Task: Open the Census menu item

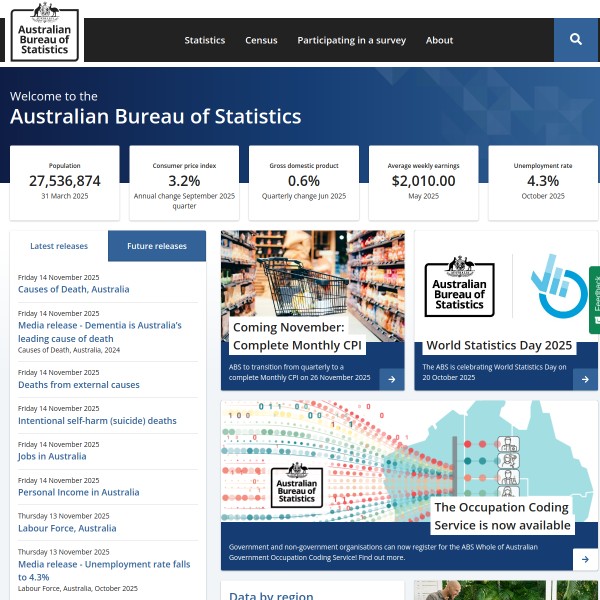Action: tap(261, 41)
